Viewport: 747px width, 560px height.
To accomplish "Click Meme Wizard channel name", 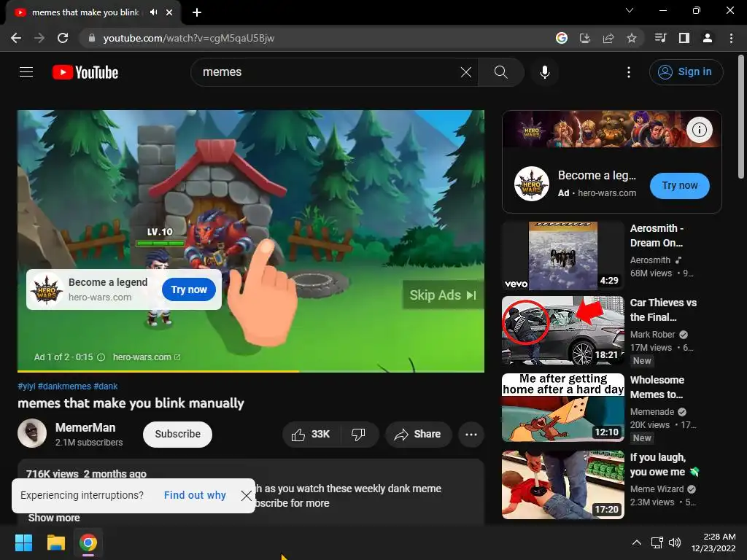I will coord(657,489).
